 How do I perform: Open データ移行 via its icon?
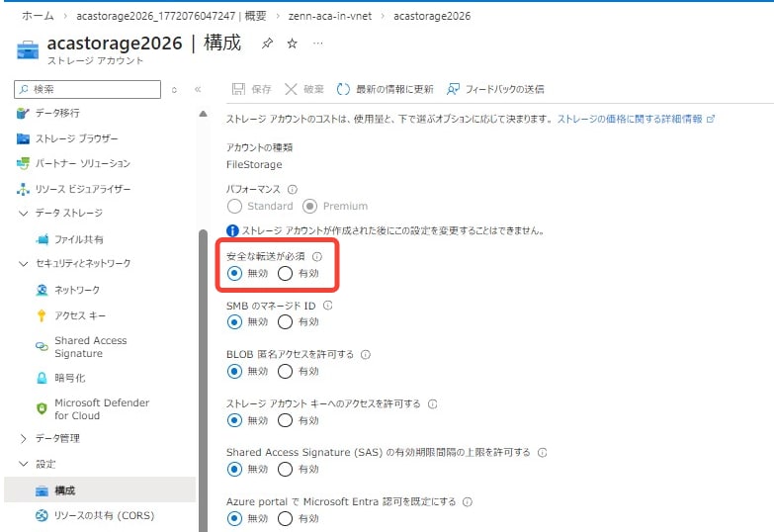coord(23,113)
